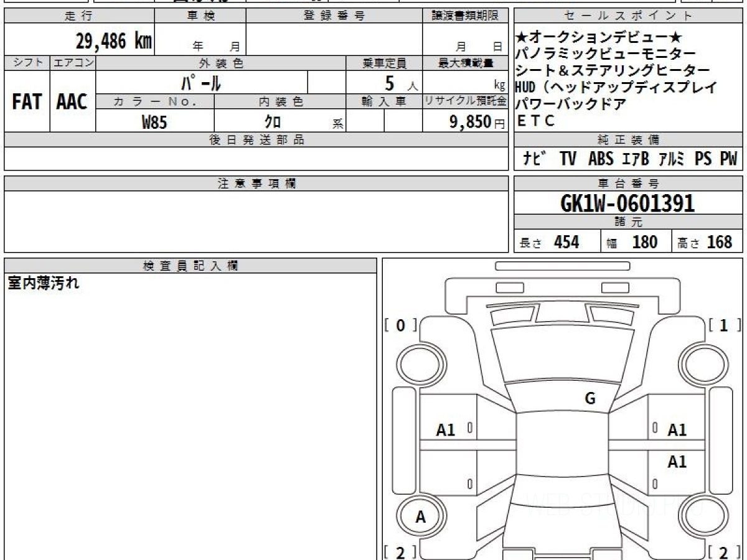
Task: Click the circled A mark on rear-left wheel
Action: click(x=421, y=516)
